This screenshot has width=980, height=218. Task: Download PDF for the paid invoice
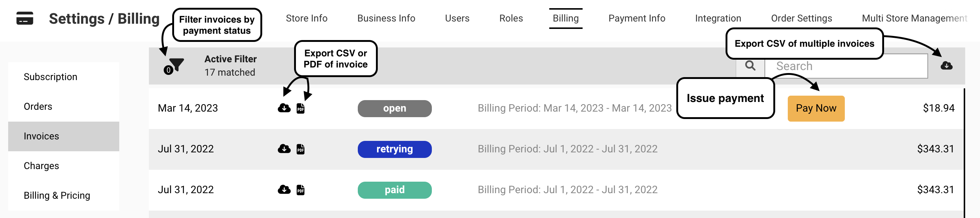(x=300, y=190)
